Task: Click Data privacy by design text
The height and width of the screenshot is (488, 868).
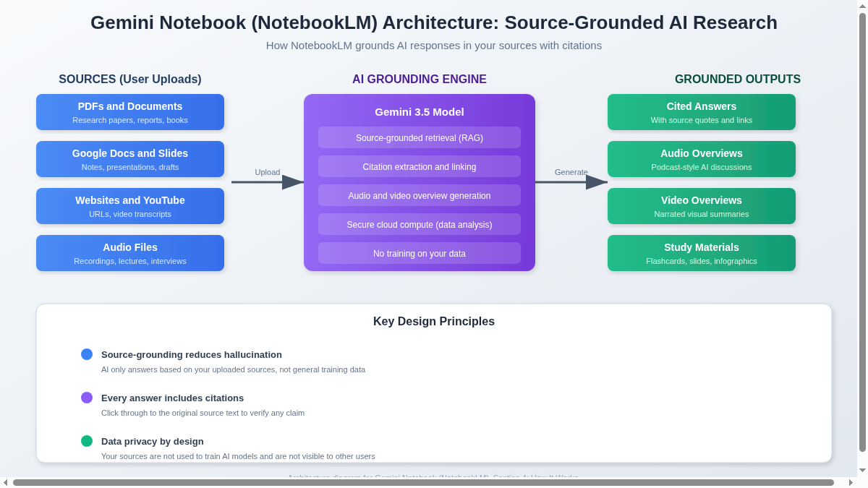Action: tap(153, 442)
